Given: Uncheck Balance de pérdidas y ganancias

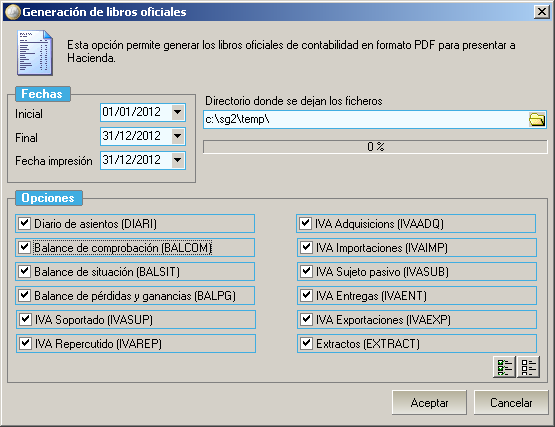Looking at the screenshot, I should point(24,295).
